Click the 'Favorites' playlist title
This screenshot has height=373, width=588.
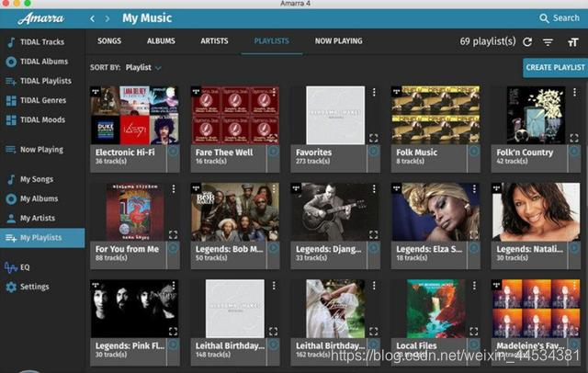(x=314, y=153)
